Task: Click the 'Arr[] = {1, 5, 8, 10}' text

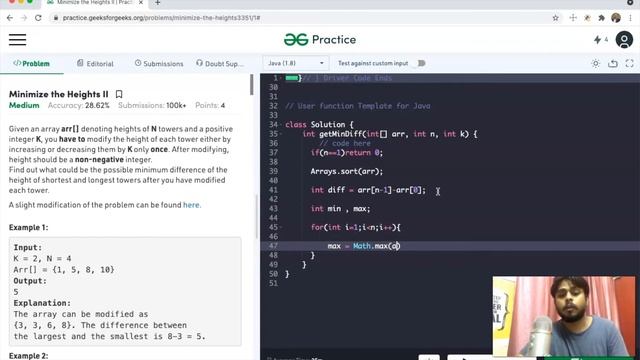Action: pos(64,270)
